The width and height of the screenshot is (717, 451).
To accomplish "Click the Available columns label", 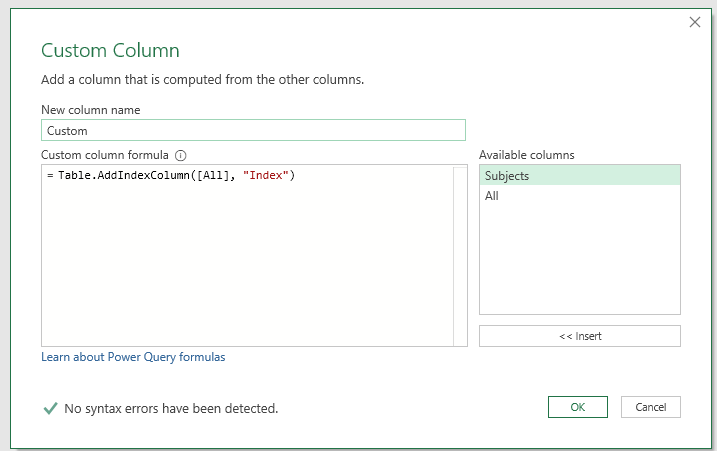I will pyautogui.click(x=527, y=155).
